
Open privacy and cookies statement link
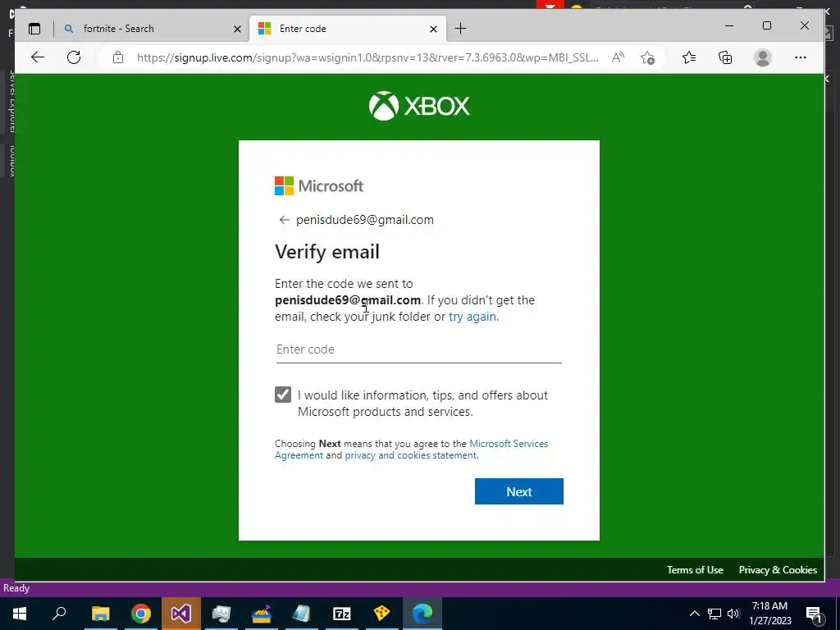[411, 455]
